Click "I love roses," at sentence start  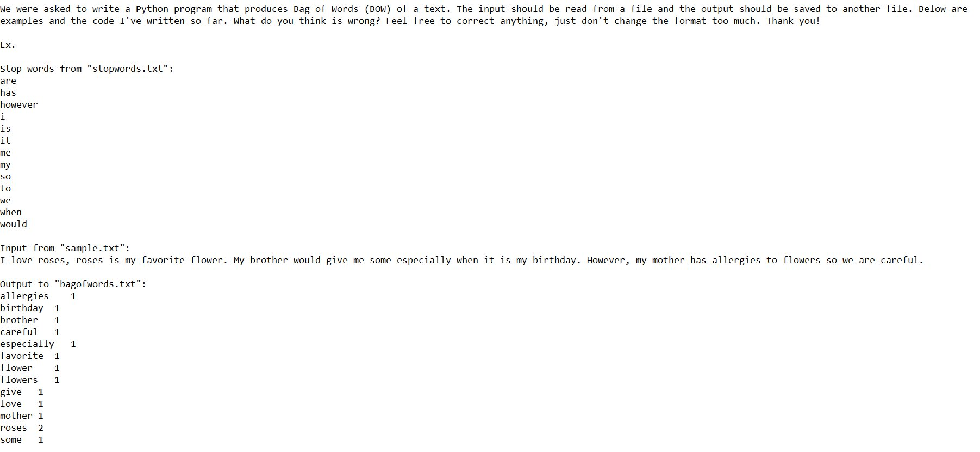(x=35, y=260)
